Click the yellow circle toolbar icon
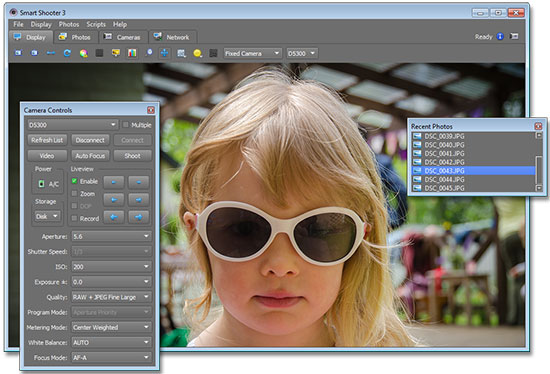Image resolution: width=550 pixels, height=374 pixels. tap(197, 53)
